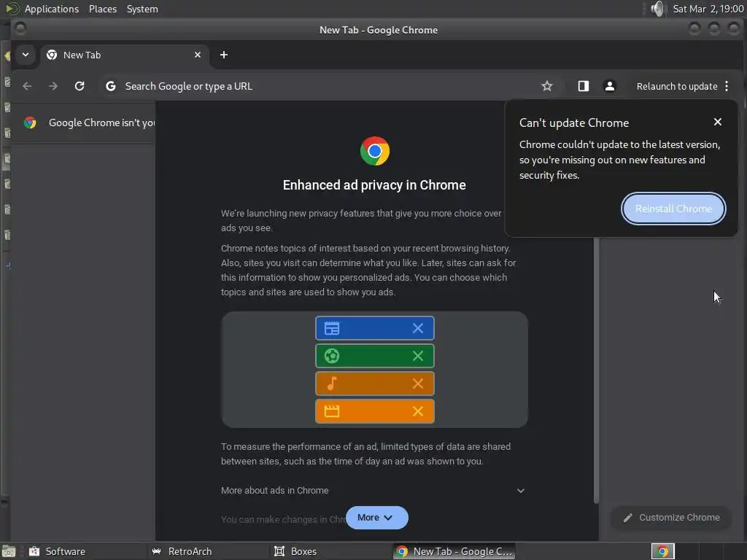Click the Chrome icon in the bottom-right tray

pyautogui.click(x=662, y=551)
